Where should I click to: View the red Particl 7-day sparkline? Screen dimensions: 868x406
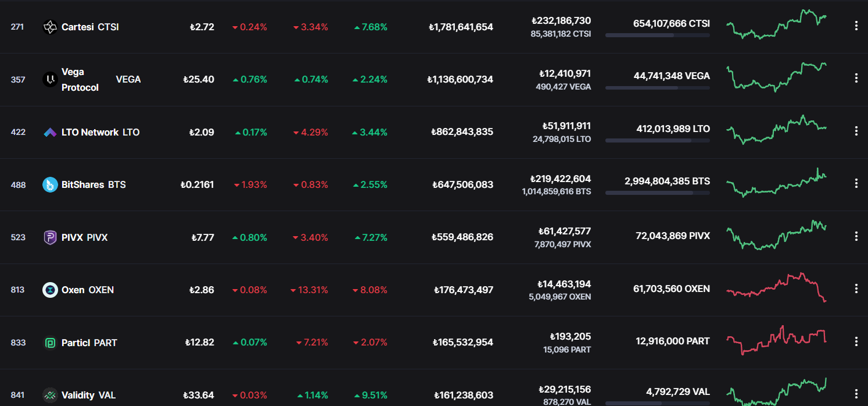coord(776,341)
